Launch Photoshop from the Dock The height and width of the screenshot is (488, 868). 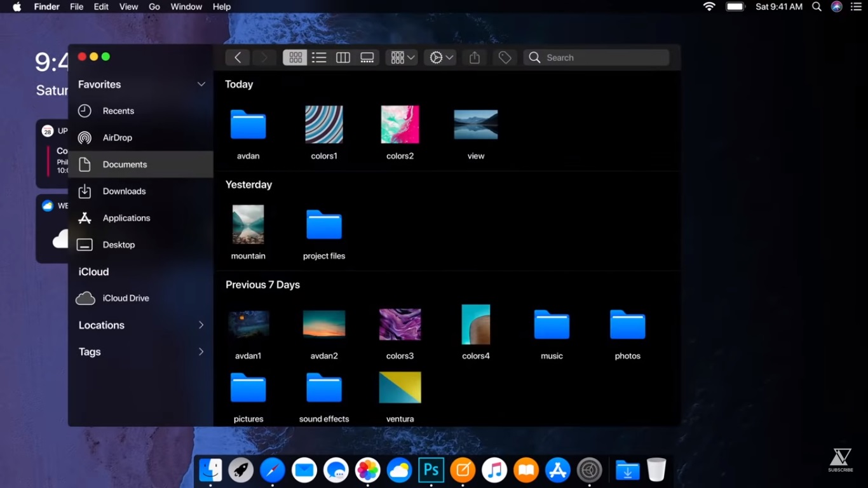(431, 470)
